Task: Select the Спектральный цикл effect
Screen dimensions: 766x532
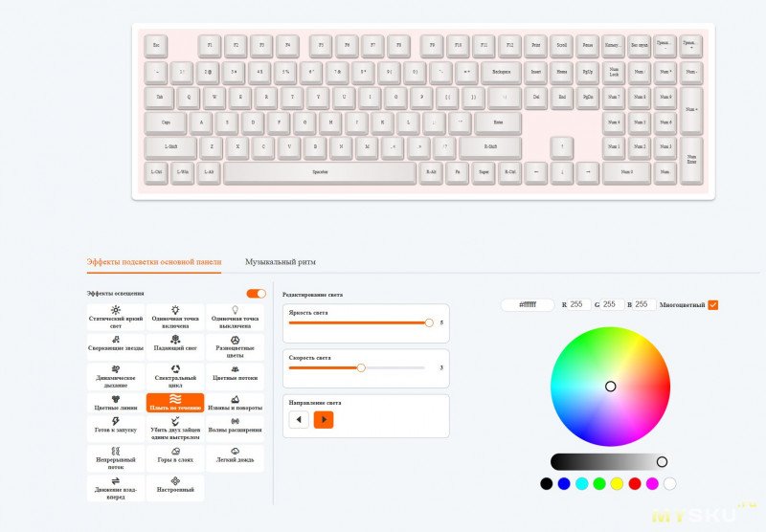Action: (x=175, y=374)
